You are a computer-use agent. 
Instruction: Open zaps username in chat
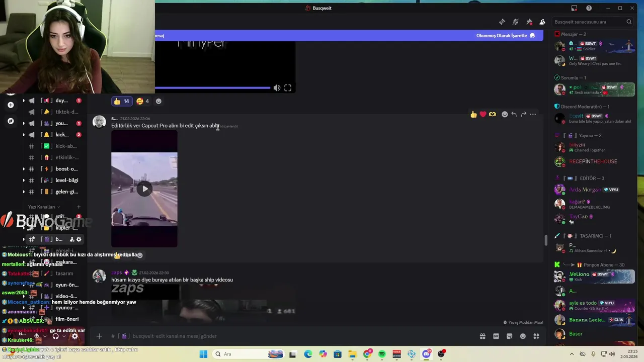pos(117,273)
